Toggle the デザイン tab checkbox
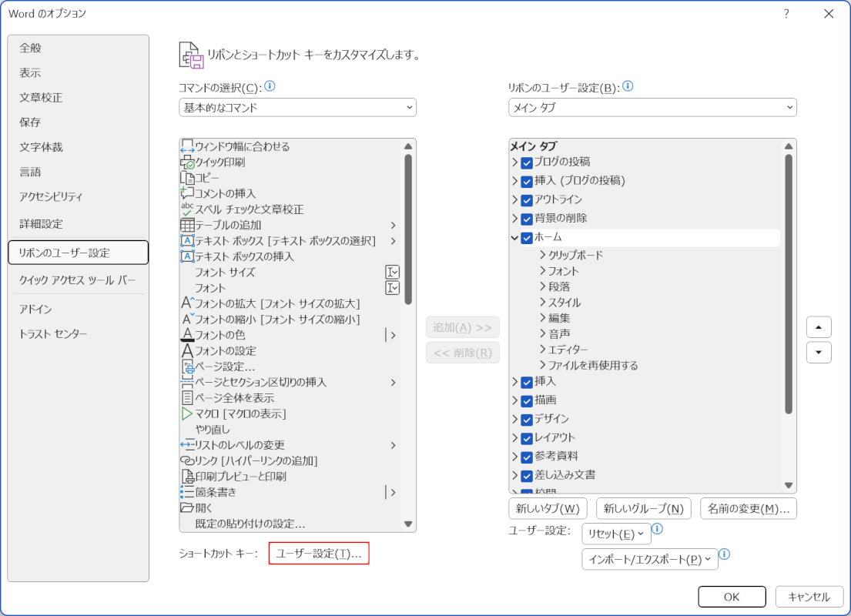 pyautogui.click(x=527, y=420)
